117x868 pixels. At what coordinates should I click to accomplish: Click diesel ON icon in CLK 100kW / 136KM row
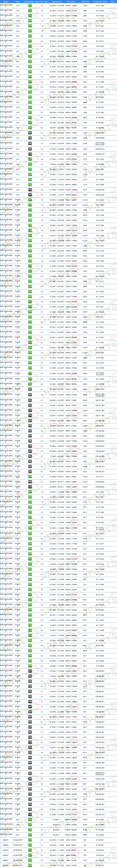[30, 133]
